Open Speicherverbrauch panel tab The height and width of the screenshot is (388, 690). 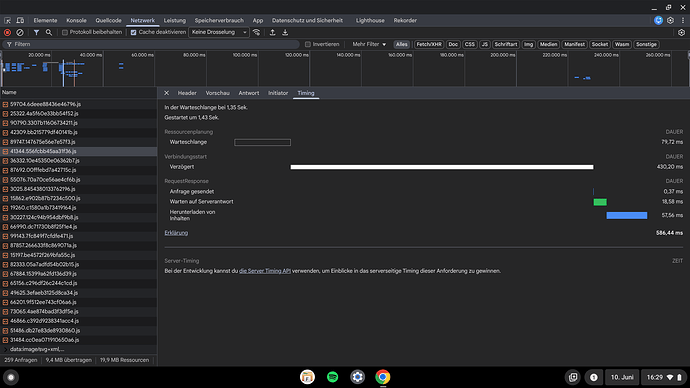pos(219,20)
